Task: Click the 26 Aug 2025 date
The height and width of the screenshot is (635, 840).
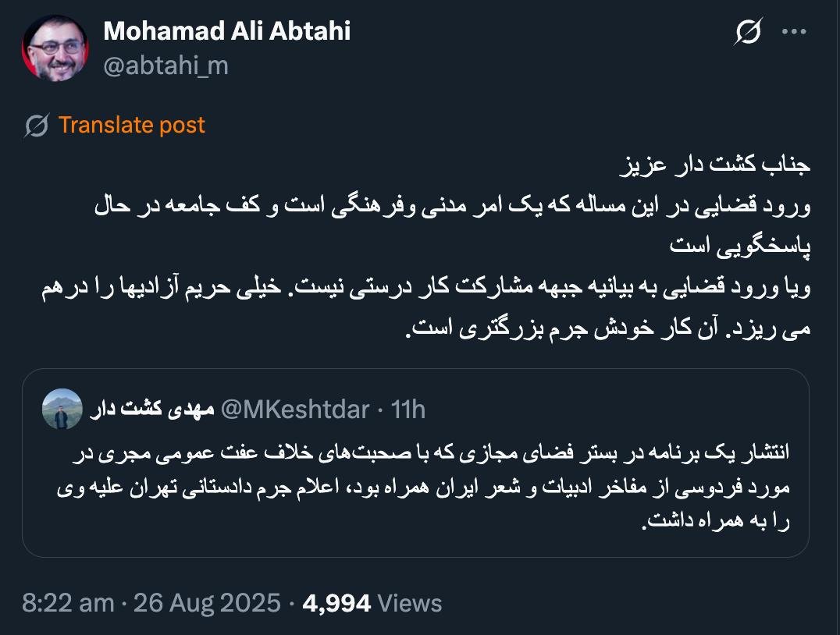Action: pos(207,603)
